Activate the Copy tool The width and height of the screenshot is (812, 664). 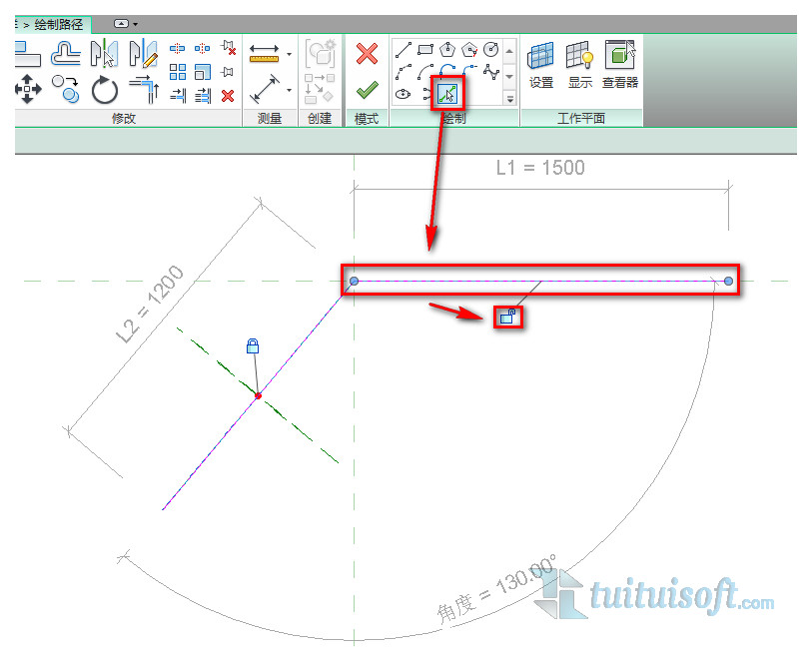tap(66, 89)
